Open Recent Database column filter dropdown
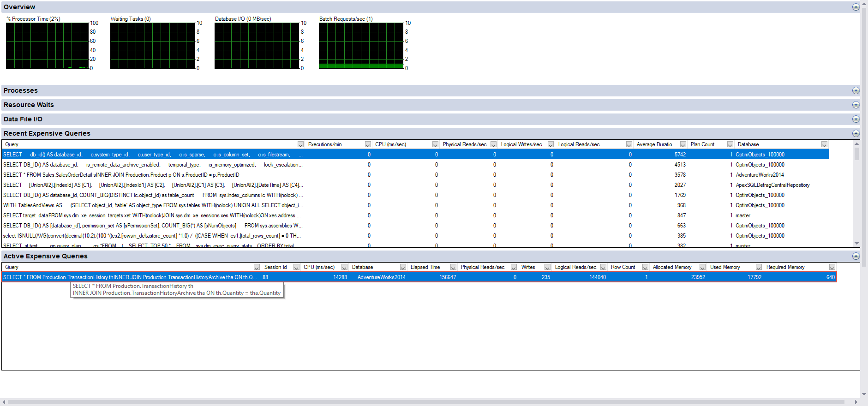The image size is (868, 406). click(x=824, y=144)
